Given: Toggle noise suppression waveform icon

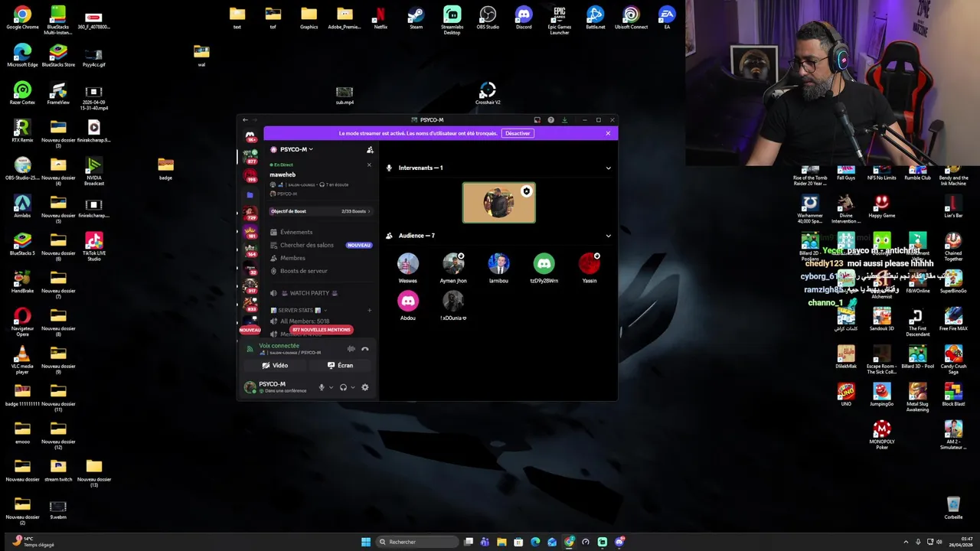Looking at the screenshot, I should [351, 349].
